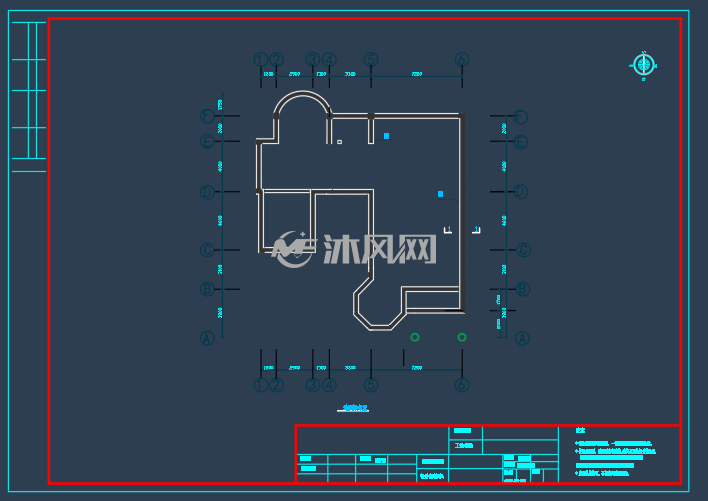Select the top dimension between axes 2 and 3
708x501 pixels.
coord(294,74)
